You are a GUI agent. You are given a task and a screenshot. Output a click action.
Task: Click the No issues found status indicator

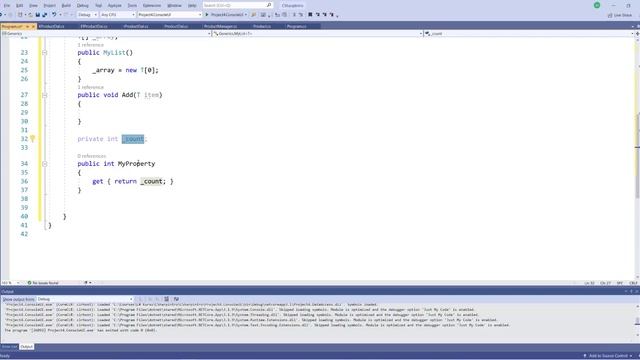tap(43, 283)
